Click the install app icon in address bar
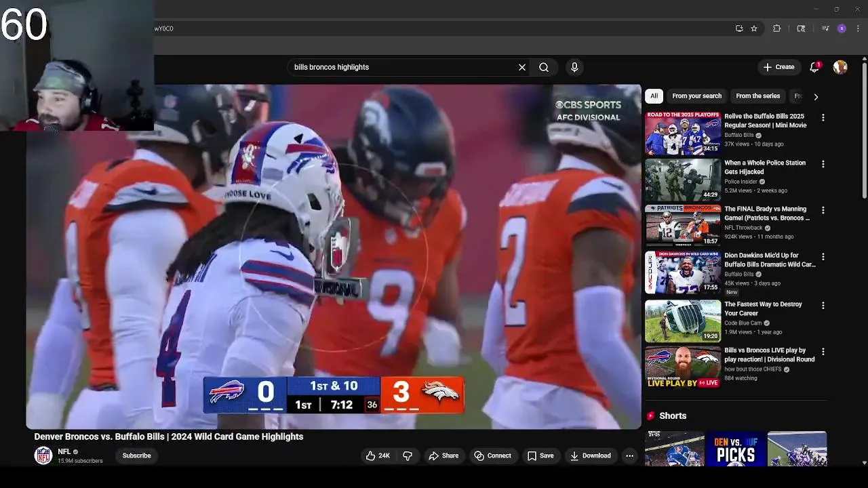 point(739,28)
